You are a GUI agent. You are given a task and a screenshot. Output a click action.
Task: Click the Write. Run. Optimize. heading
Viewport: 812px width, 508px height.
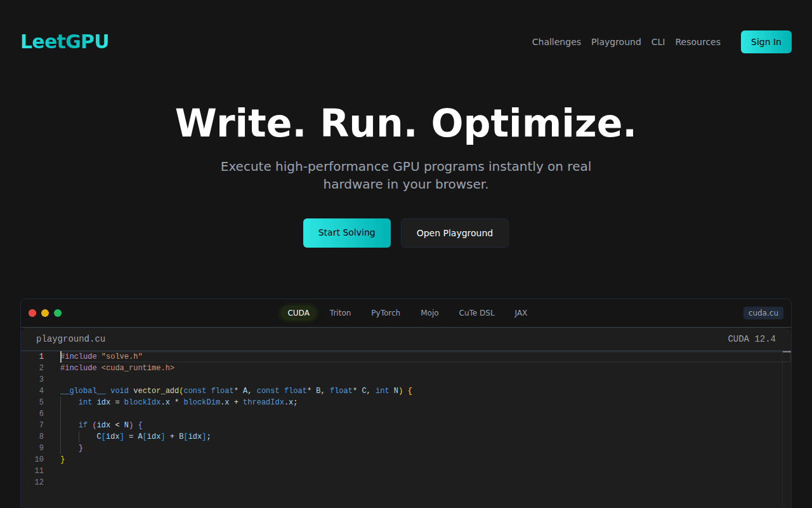click(406, 123)
